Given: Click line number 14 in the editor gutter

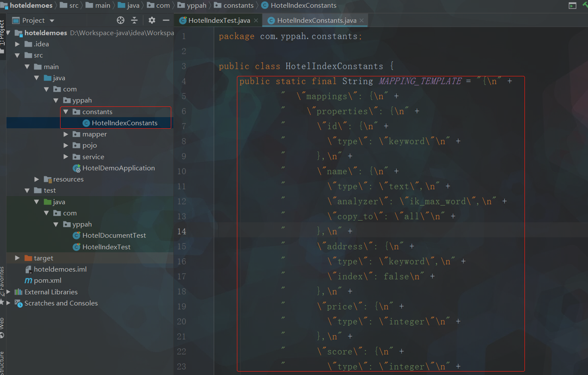Looking at the screenshot, I should coord(182,232).
